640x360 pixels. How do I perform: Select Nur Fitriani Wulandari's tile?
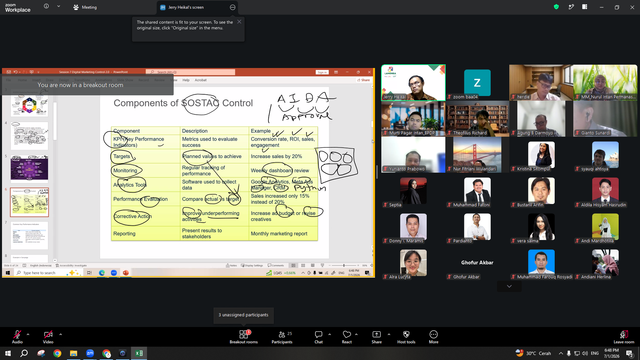(x=477, y=155)
